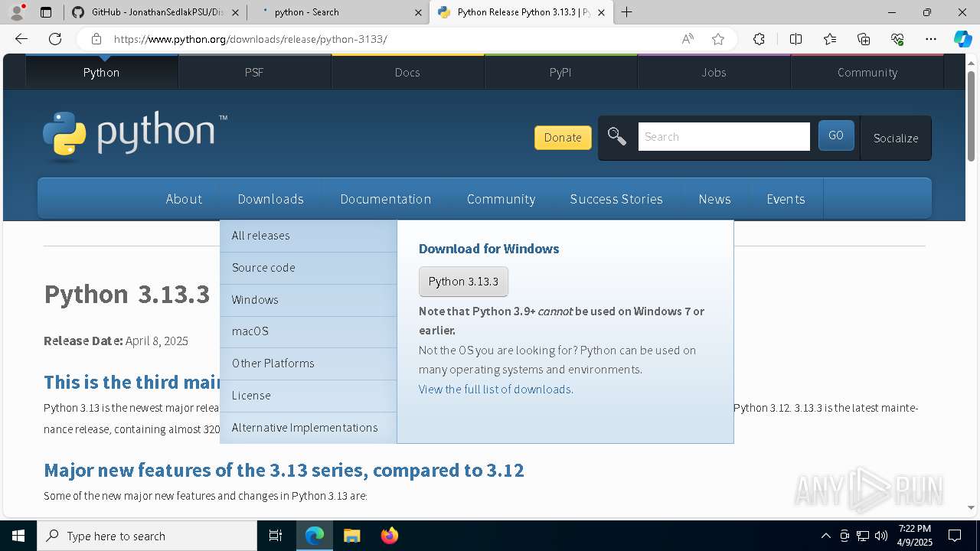Open the browser extensions puzzle icon
This screenshot has height=551, width=980.
(759, 39)
